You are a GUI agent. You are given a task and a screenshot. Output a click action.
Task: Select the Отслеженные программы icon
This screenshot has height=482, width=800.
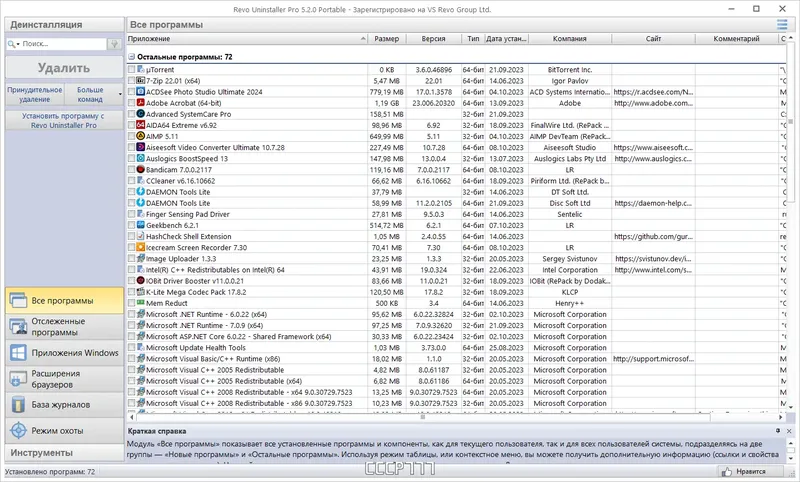pyautogui.click(x=18, y=326)
